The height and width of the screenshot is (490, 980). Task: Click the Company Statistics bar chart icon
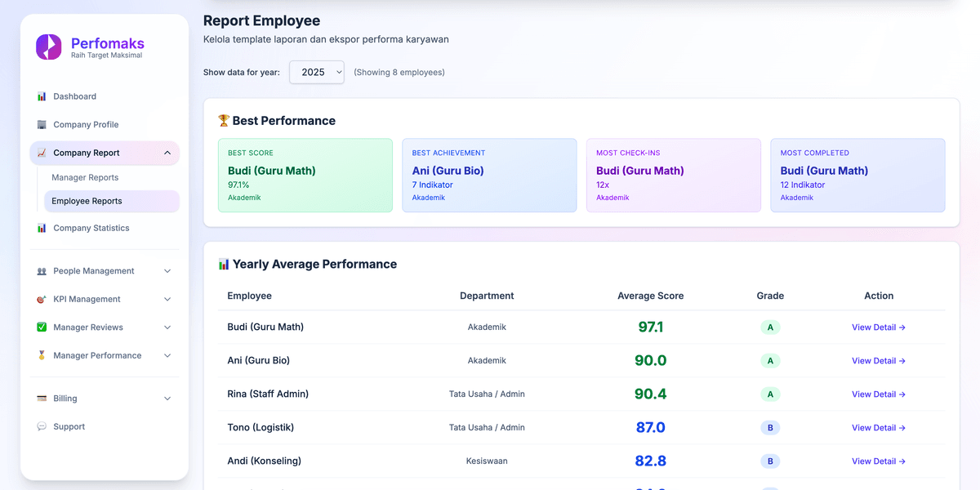pyautogui.click(x=42, y=229)
